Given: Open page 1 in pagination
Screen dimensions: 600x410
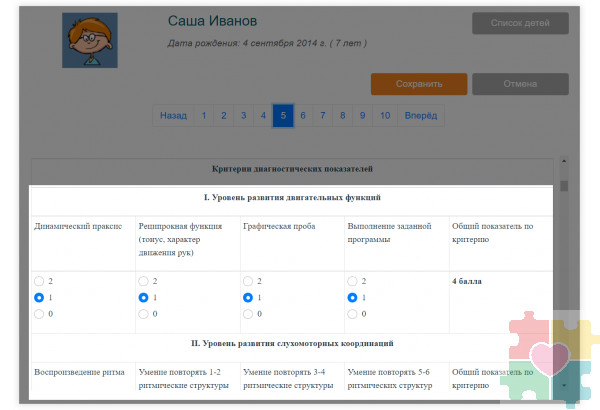Looking at the screenshot, I should click(204, 116).
